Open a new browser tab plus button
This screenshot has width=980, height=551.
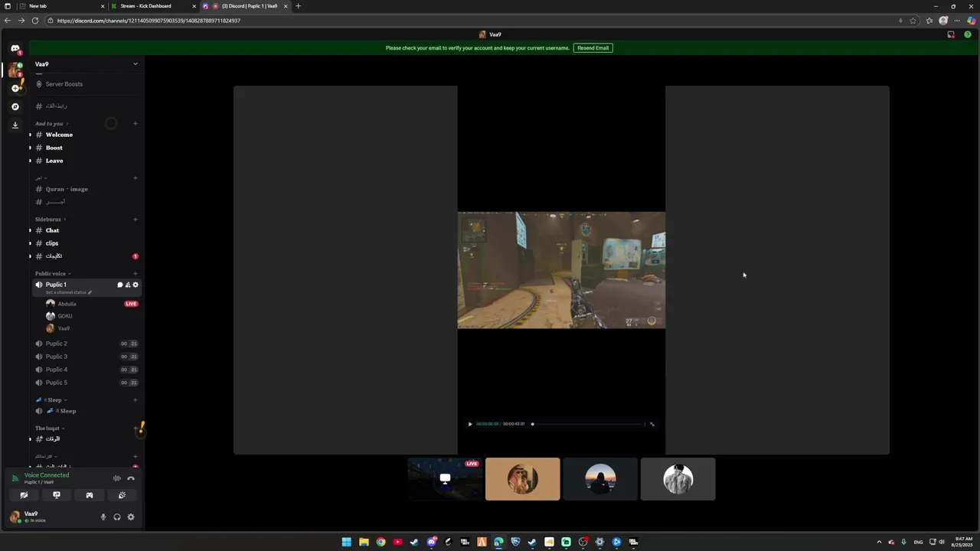pyautogui.click(x=299, y=6)
